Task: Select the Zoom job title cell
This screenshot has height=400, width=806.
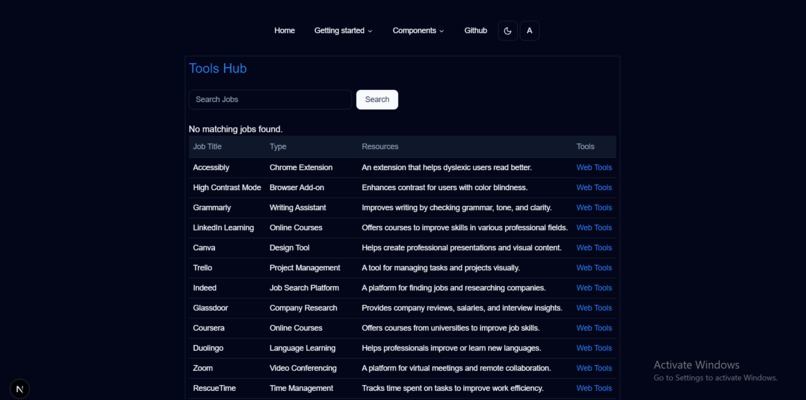Action: [203, 368]
